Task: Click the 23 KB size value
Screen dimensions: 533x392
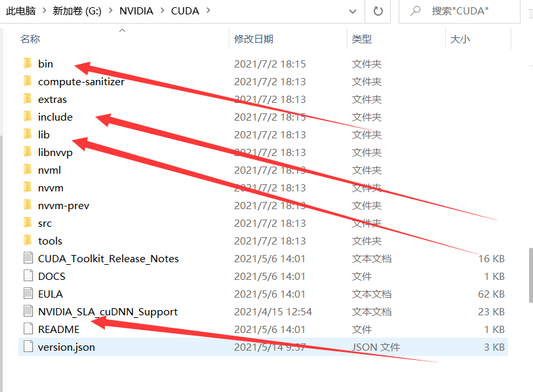Action: tap(491, 312)
